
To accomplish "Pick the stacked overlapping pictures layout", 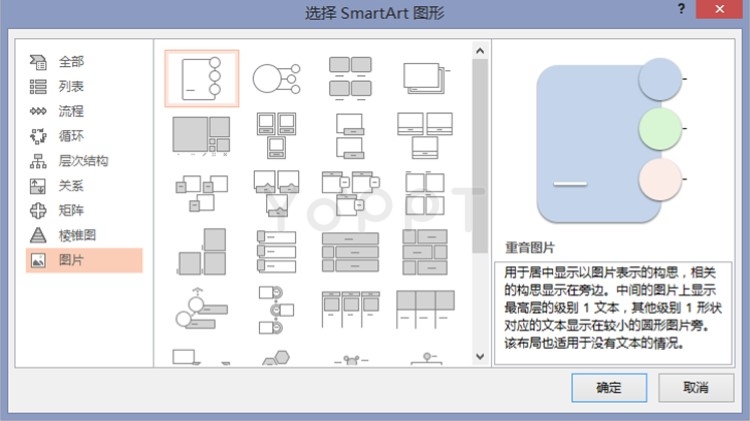I will pyautogui.click(x=425, y=78).
